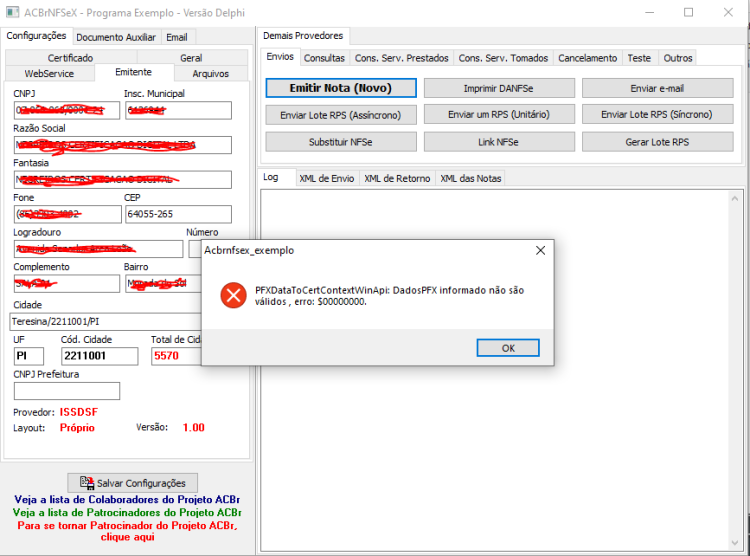750x556 pixels.
Task: Open the WebService tab
Action: 49,74
